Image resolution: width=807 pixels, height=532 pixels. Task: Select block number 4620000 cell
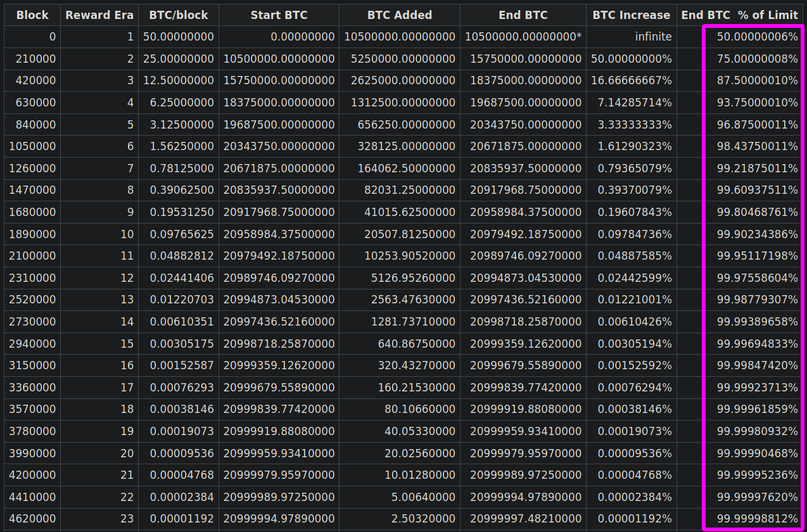32,519
